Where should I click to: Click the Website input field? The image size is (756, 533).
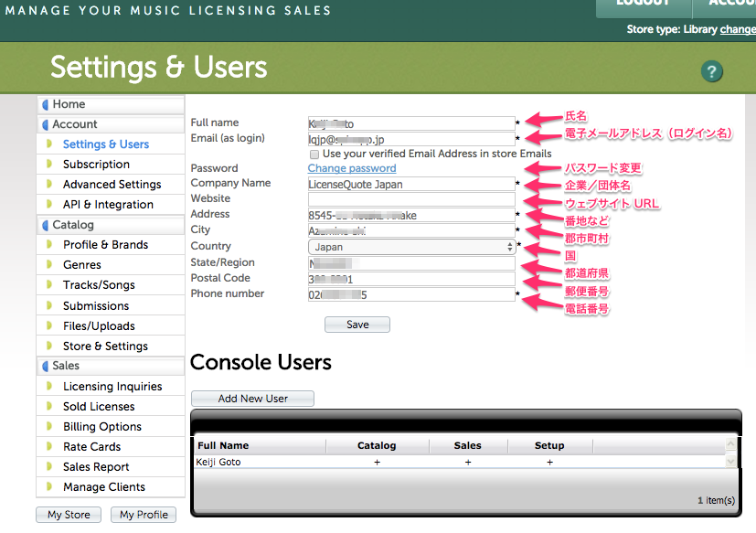[411, 199]
